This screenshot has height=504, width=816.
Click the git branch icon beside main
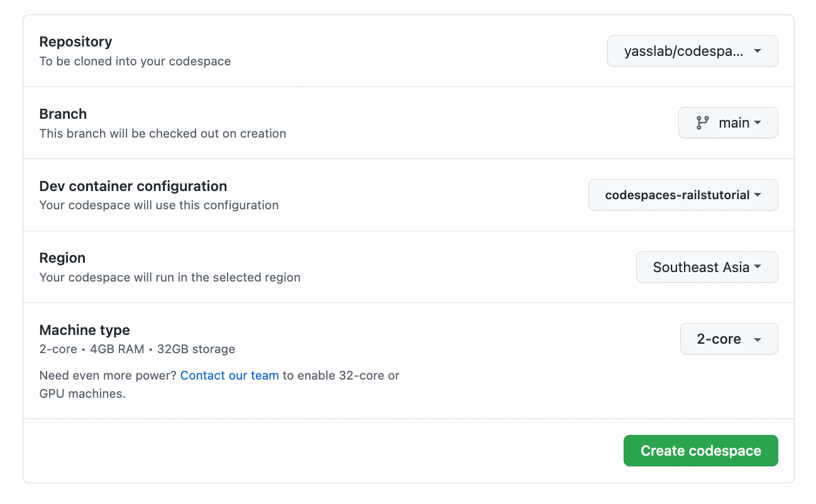coord(702,123)
